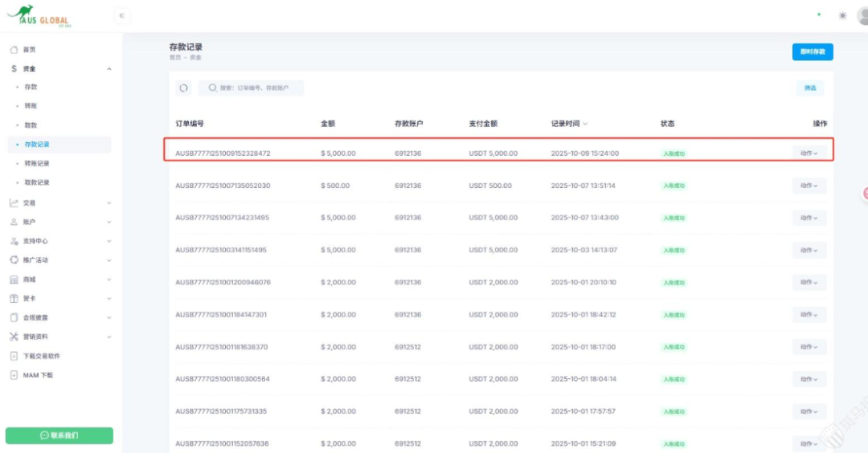
Task: Click the refresh icon beside the search box
Action: (183, 88)
